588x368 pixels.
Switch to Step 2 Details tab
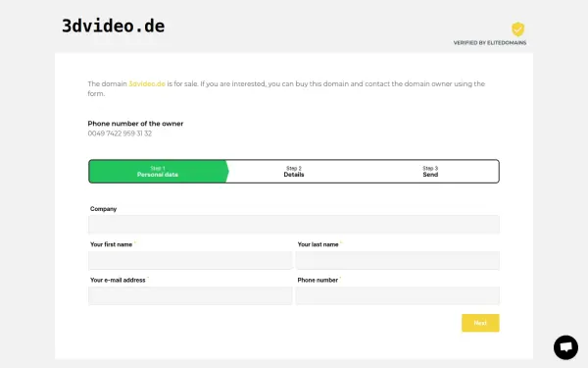pos(294,171)
